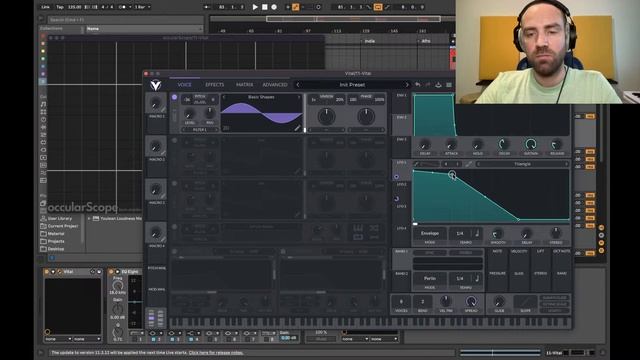Image resolution: width=640 pixels, height=360 pixels.
Task: Open Basic Shapes wavetable selector
Action: coord(261,97)
